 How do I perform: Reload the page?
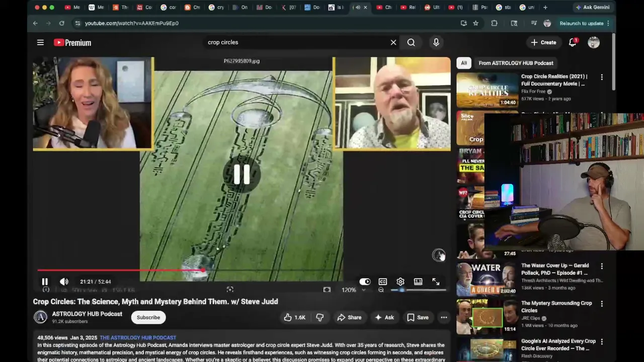61,23
